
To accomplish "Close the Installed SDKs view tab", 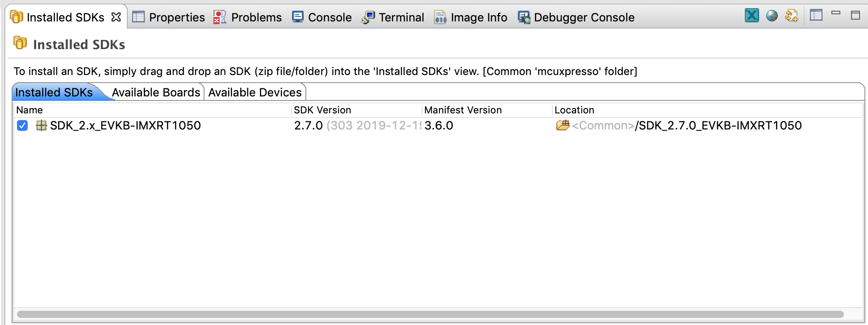I will coord(116,17).
